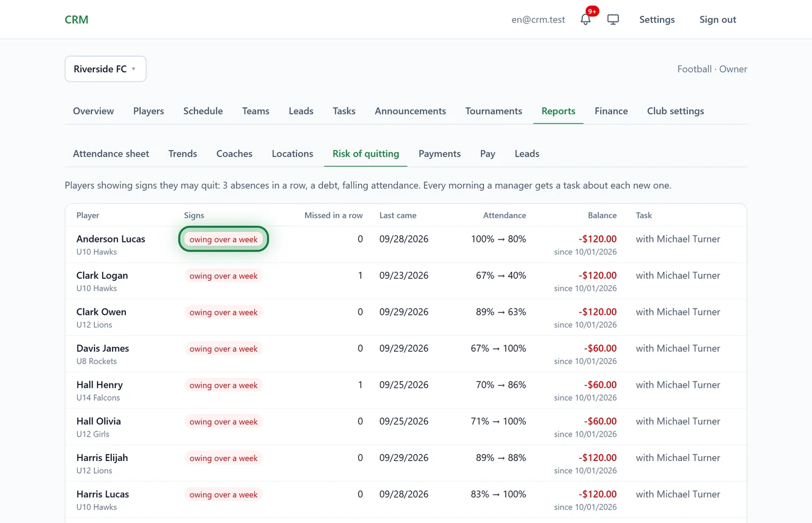Open the task with Michael Turner for Davis James
The width and height of the screenshot is (812, 523).
[x=678, y=348]
